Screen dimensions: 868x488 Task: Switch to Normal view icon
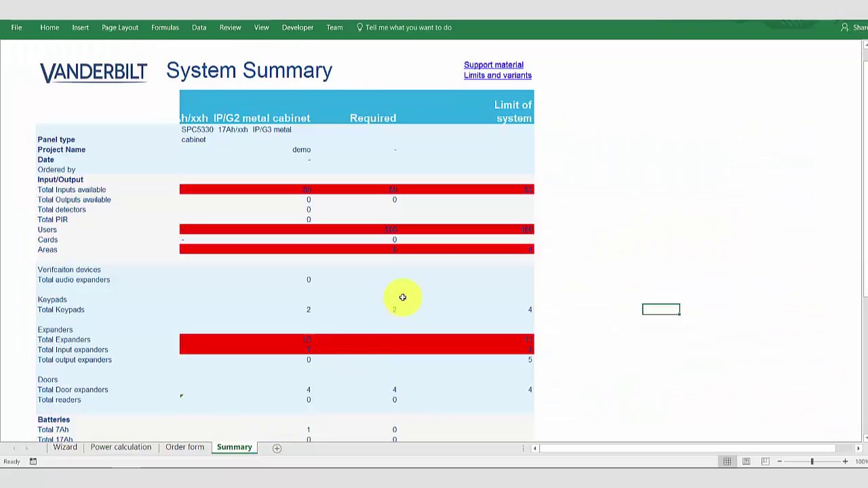727,462
